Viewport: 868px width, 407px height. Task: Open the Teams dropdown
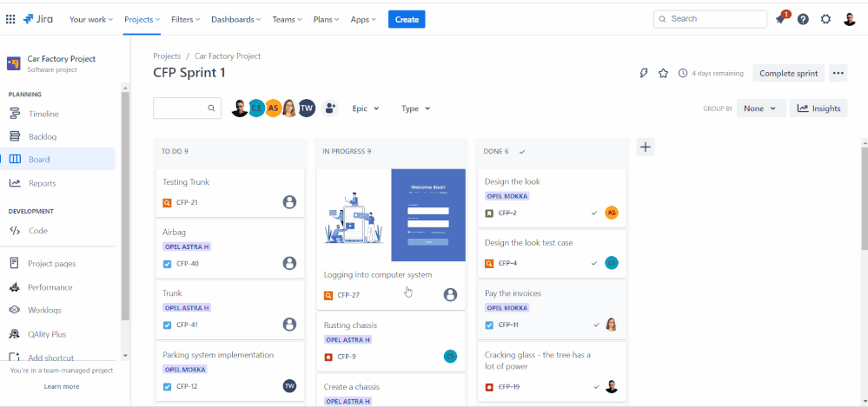point(287,19)
